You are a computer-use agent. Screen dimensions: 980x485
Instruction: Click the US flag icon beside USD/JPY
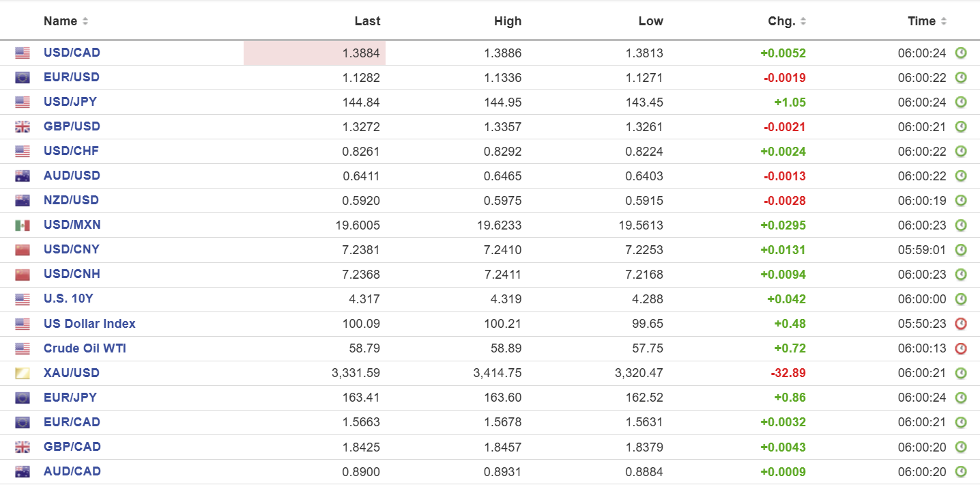coord(23,102)
